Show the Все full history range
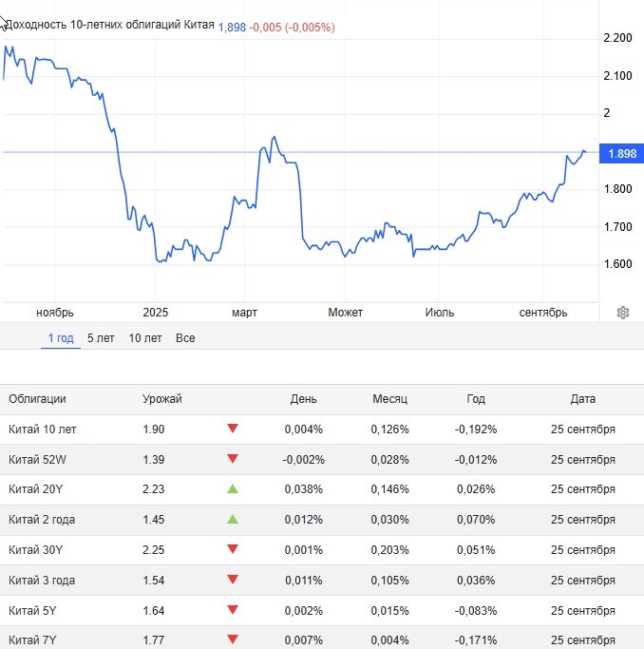644x649 pixels. click(x=185, y=338)
